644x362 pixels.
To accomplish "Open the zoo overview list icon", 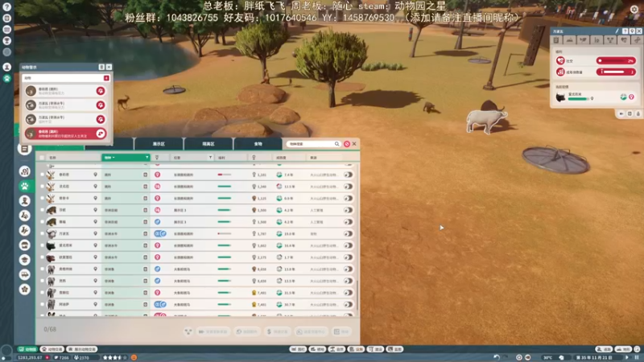I will coord(24,149).
